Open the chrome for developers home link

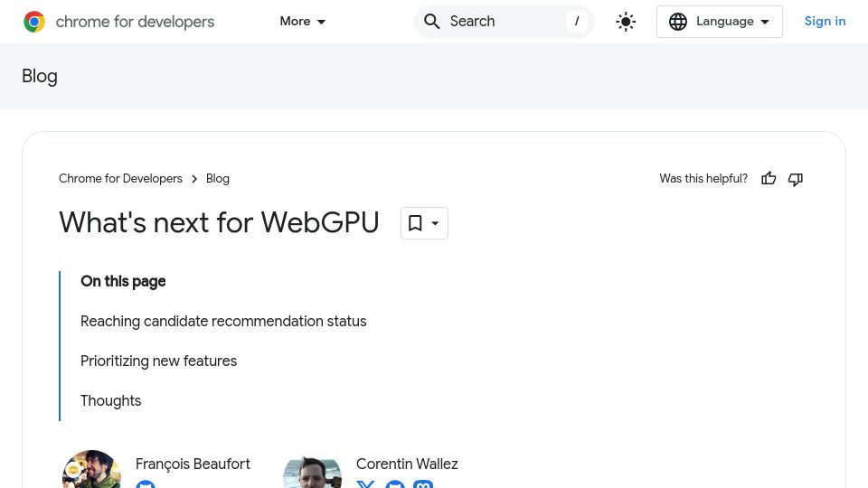click(118, 22)
